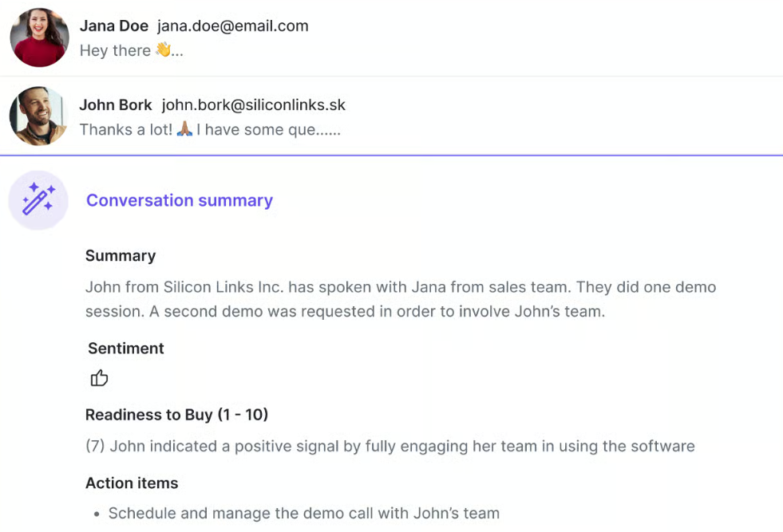
Task: Toggle positive sentiment for this conversation
Action: point(99,377)
